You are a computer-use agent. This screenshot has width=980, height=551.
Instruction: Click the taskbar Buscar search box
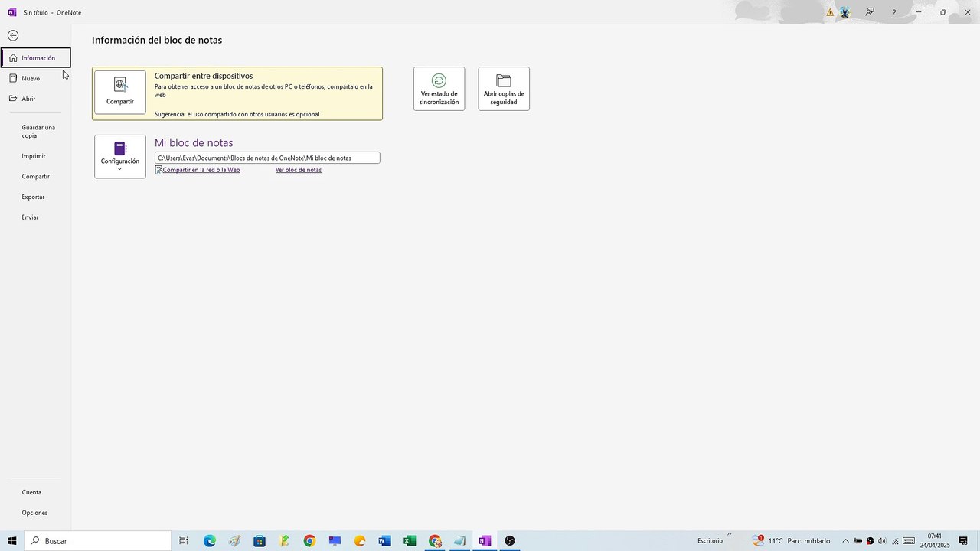[x=98, y=541]
